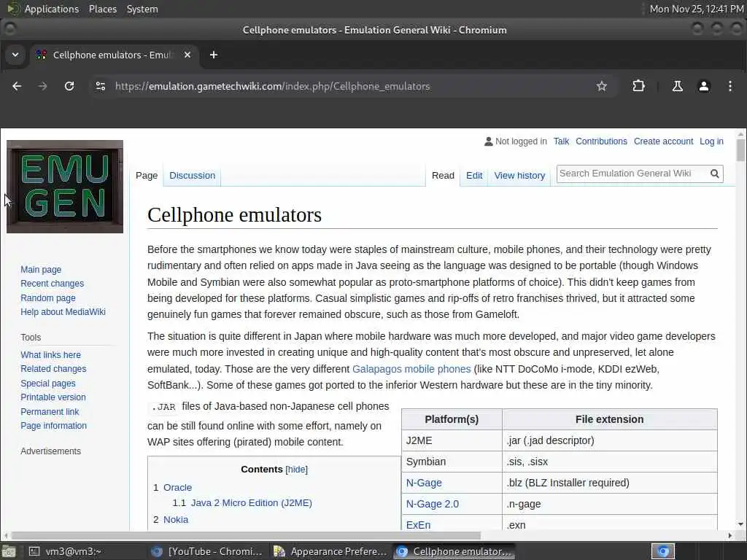The image size is (747, 560).
Task: Open site information icon in address bar
Action: pyautogui.click(x=101, y=86)
